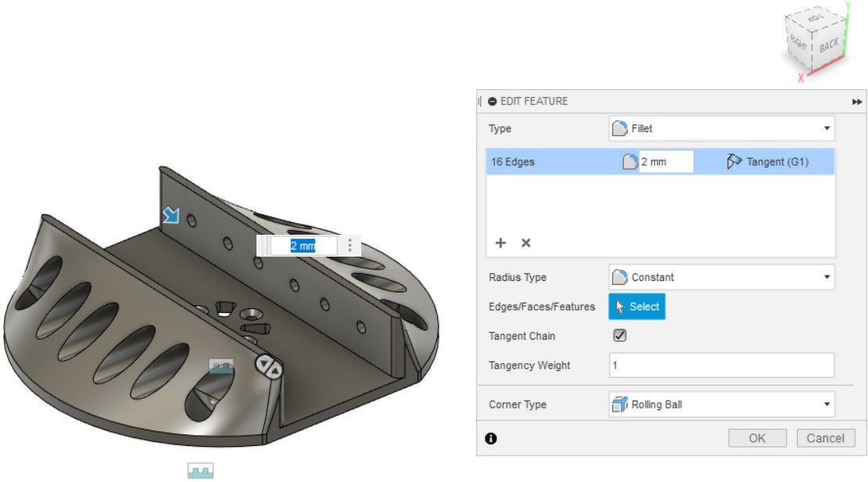868x482 pixels.
Task: Click the BACK face of the view cube
Action: [828, 45]
